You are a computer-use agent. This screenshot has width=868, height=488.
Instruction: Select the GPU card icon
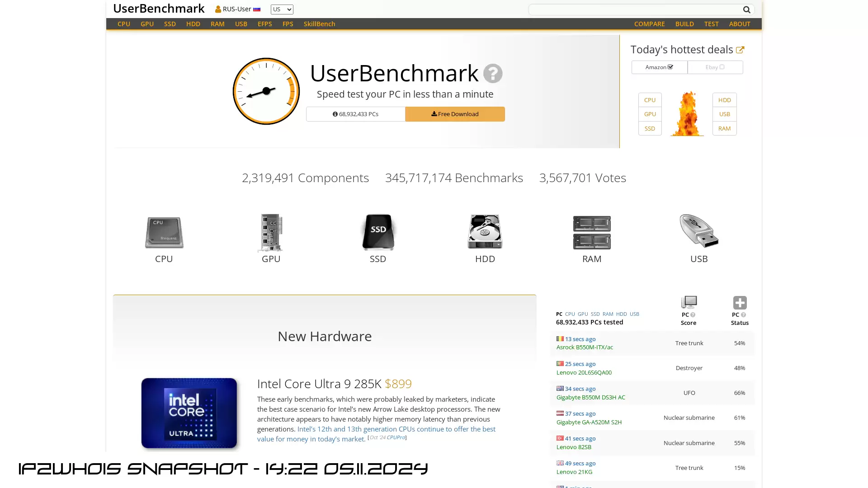pyautogui.click(x=271, y=233)
